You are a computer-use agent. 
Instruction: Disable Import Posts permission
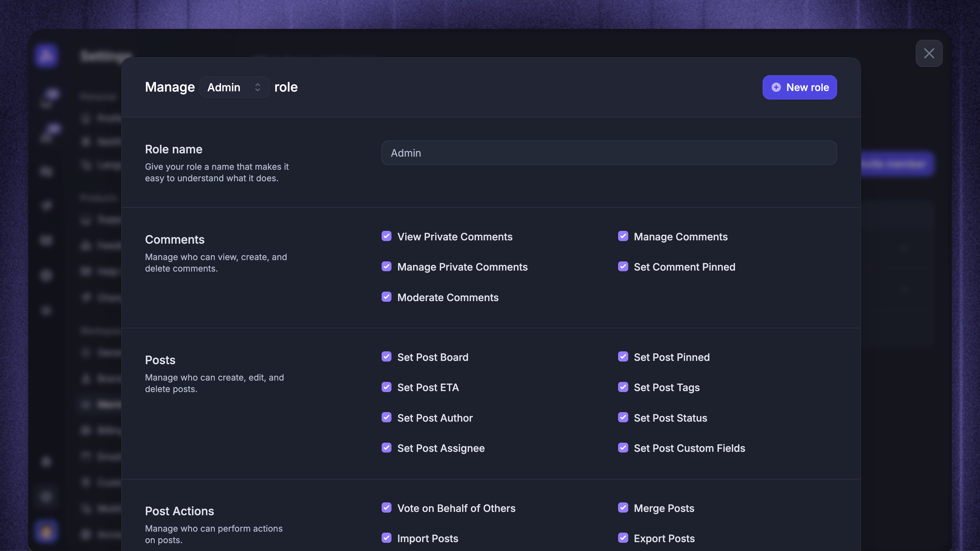[387, 538]
